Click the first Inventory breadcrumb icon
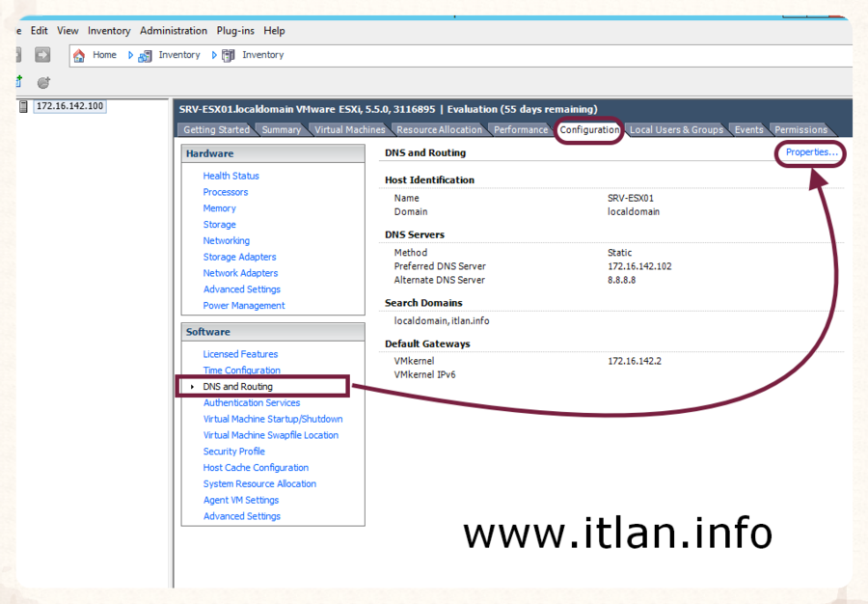The width and height of the screenshot is (868, 604). [x=146, y=56]
